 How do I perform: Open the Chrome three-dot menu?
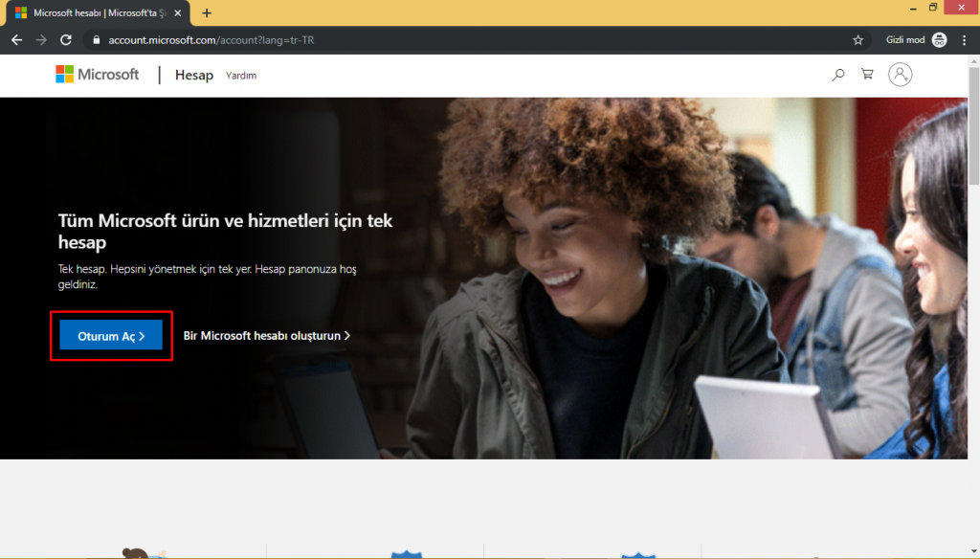tap(965, 40)
